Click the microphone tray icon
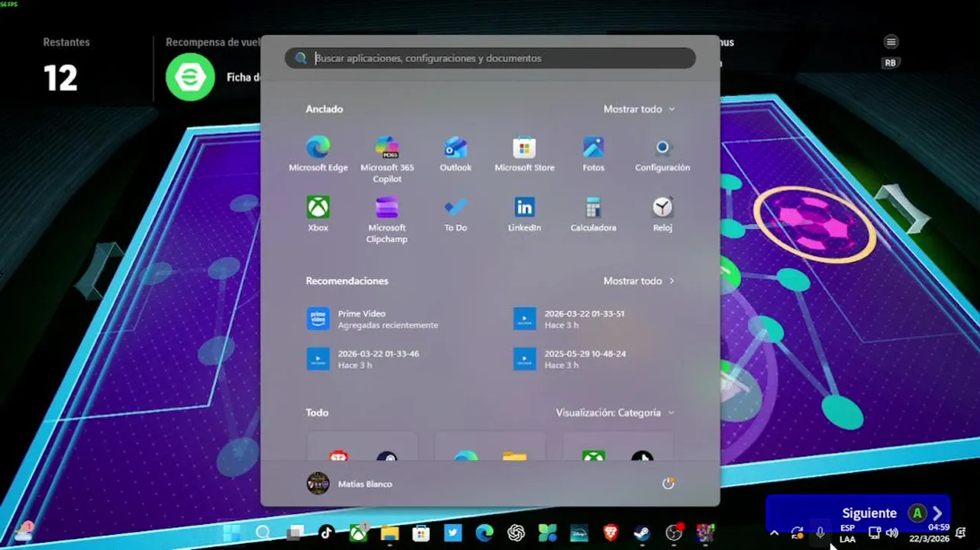 point(820,532)
